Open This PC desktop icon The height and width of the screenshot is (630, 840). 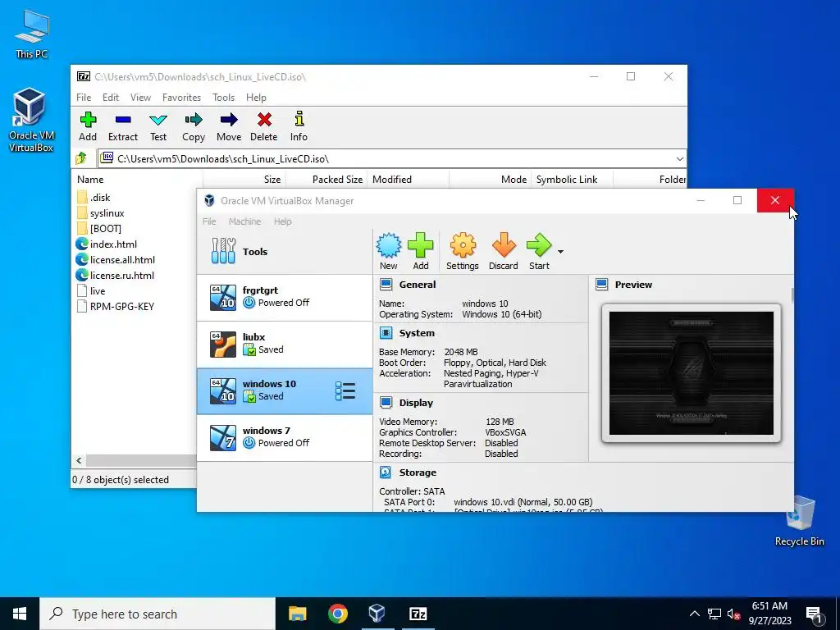32,34
